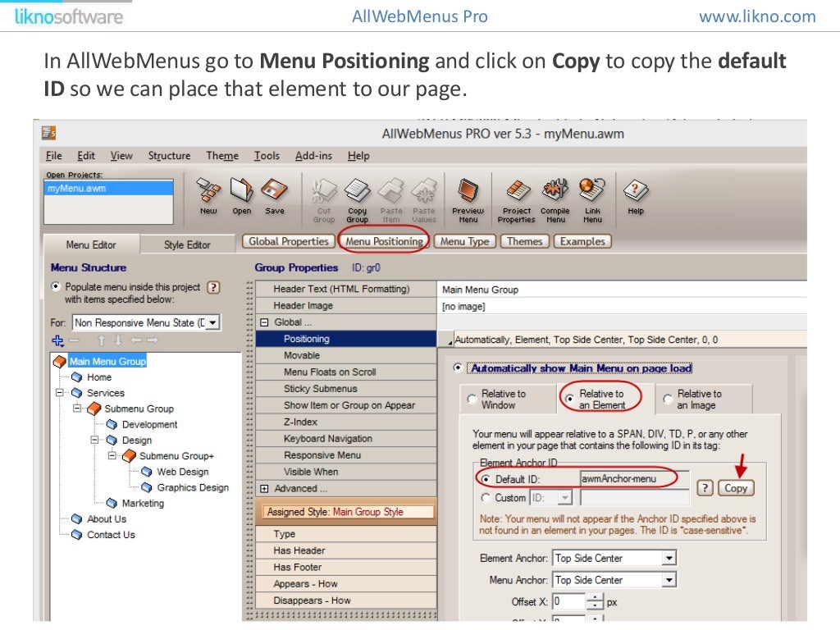Click the New project toolbar icon
840x630 pixels.
pyautogui.click(x=208, y=197)
